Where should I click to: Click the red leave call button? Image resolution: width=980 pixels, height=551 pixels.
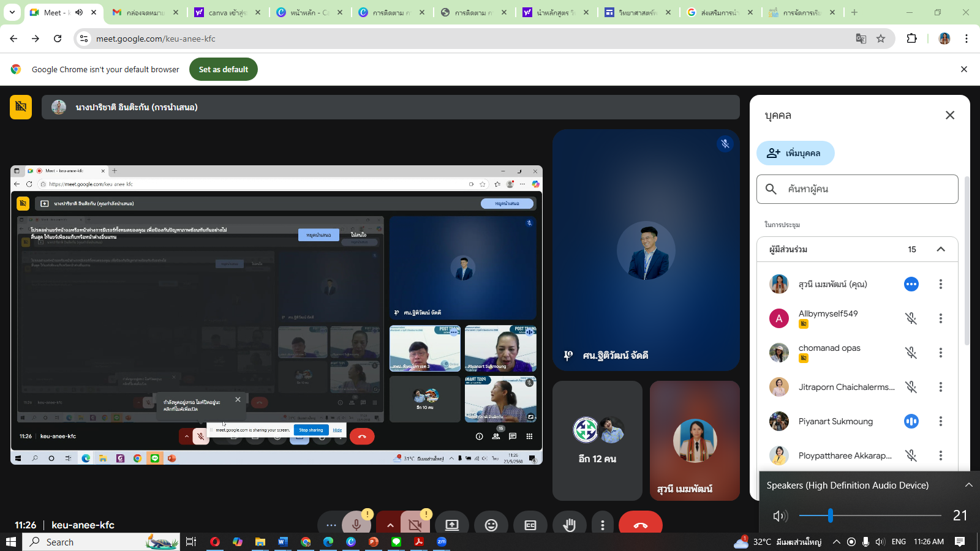pos(640,525)
